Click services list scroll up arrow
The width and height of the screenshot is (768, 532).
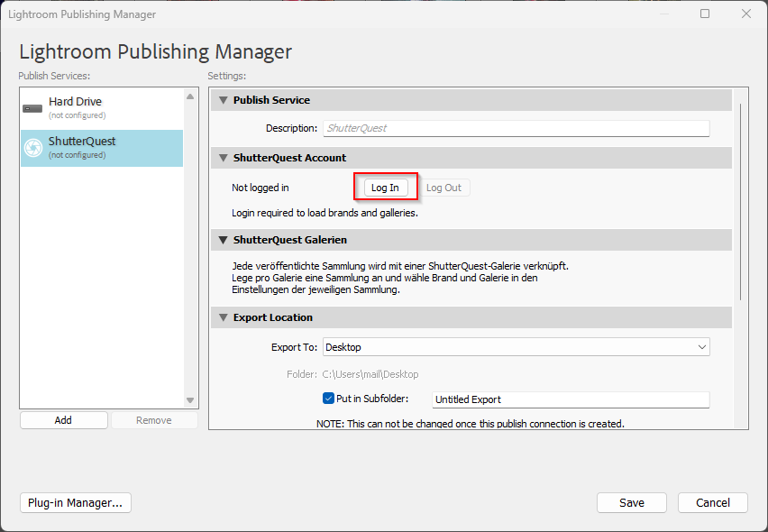pyautogui.click(x=190, y=96)
